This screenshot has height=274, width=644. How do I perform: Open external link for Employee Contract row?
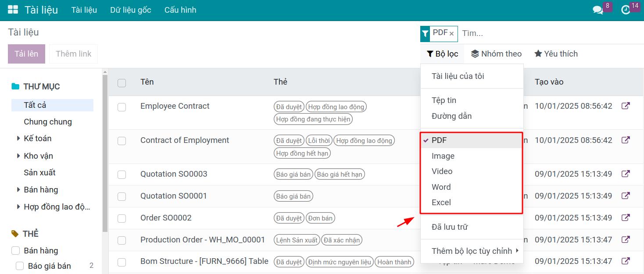626,106
